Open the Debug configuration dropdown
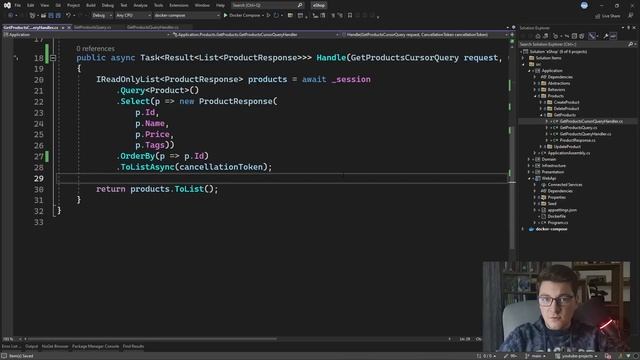The height and width of the screenshot is (360, 640). [102, 16]
